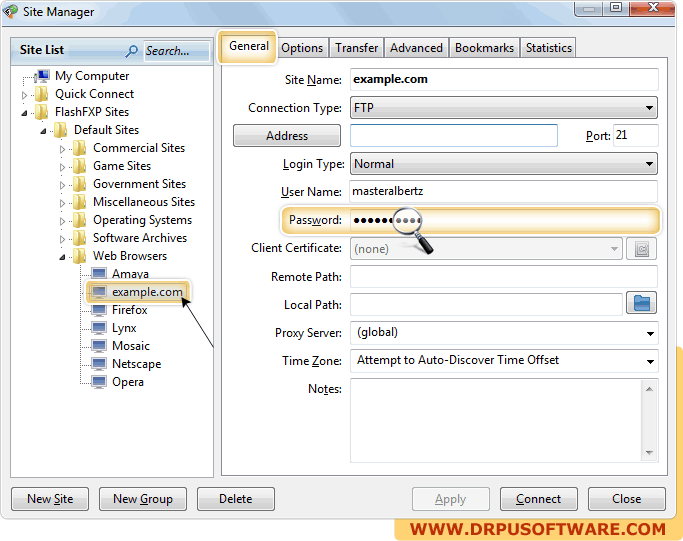
Task: Expand the Quick Connect tree node
Action: 24,95
